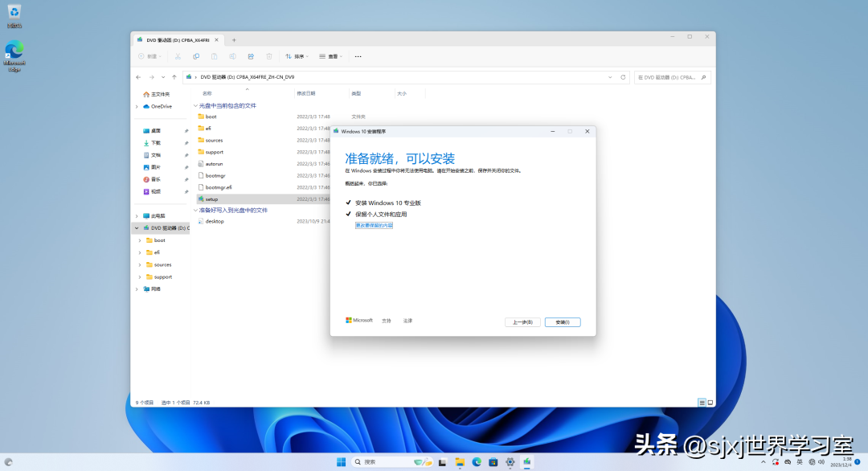868x471 pixels.
Task: Click the volume icon in system tray
Action: click(822, 462)
